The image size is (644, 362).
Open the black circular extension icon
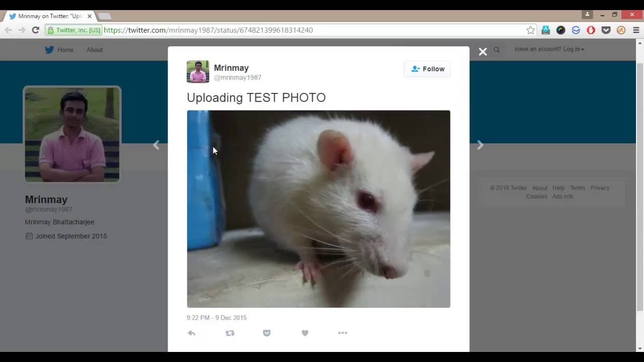(x=560, y=30)
